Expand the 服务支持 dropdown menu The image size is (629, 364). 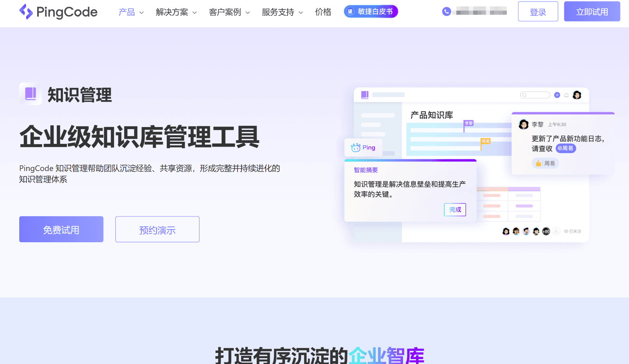pyautogui.click(x=283, y=12)
